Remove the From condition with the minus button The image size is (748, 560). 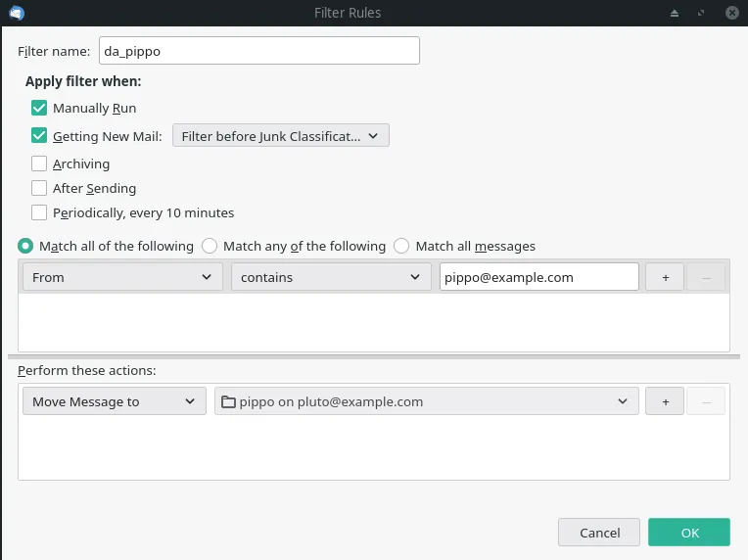click(x=706, y=277)
